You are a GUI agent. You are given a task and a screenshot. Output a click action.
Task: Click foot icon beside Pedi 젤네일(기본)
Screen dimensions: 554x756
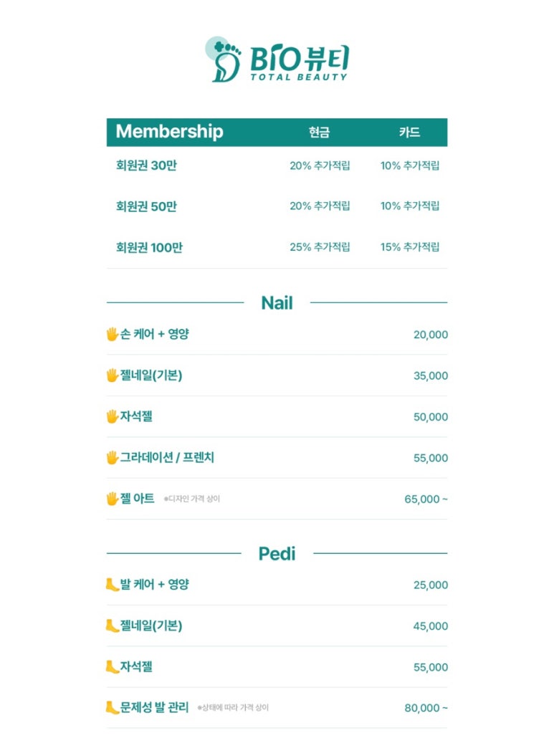113,626
